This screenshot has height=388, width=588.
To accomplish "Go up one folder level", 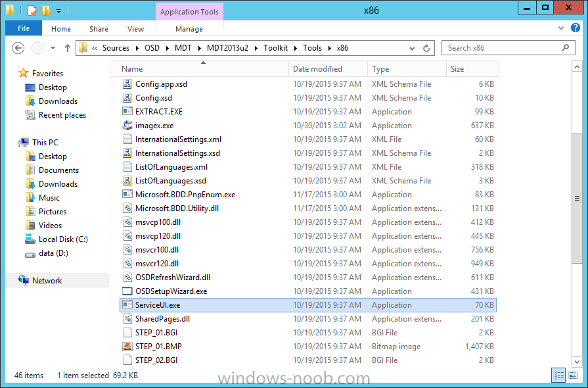I will click(x=68, y=48).
